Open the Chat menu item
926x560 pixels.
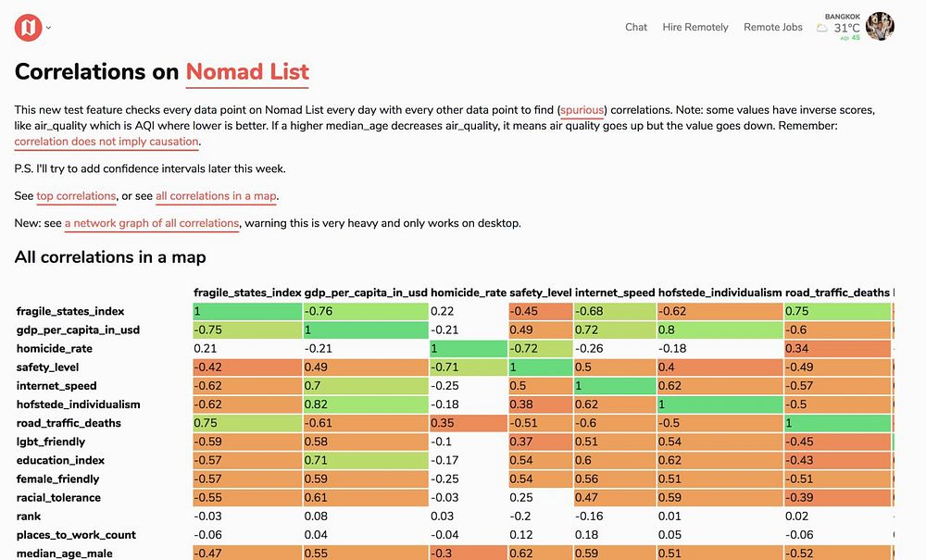coord(636,27)
